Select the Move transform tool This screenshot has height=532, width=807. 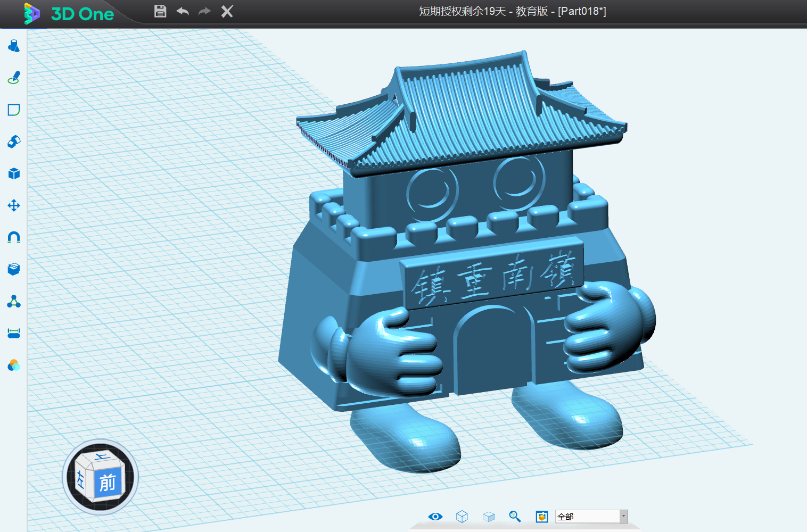(14, 205)
